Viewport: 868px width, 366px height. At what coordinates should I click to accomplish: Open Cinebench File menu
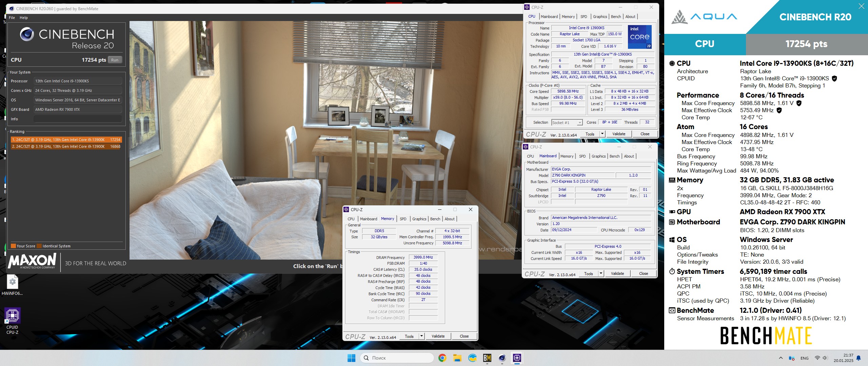(x=12, y=18)
